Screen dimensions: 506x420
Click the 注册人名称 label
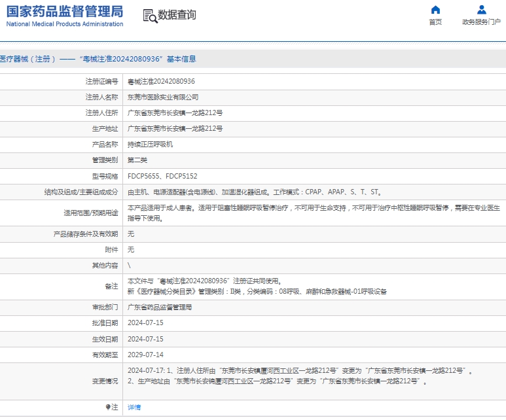coord(101,97)
